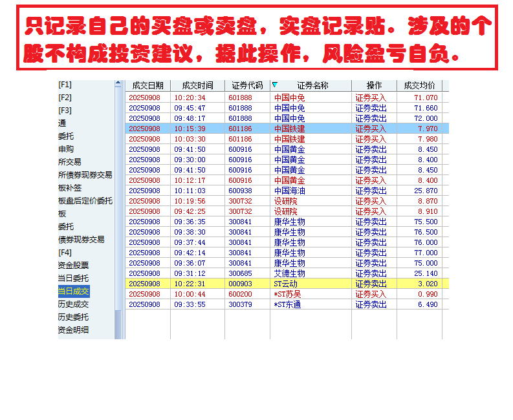Open 当日委托 in the sidebar
The height and width of the screenshot is (420, 513).
[73, 278]
